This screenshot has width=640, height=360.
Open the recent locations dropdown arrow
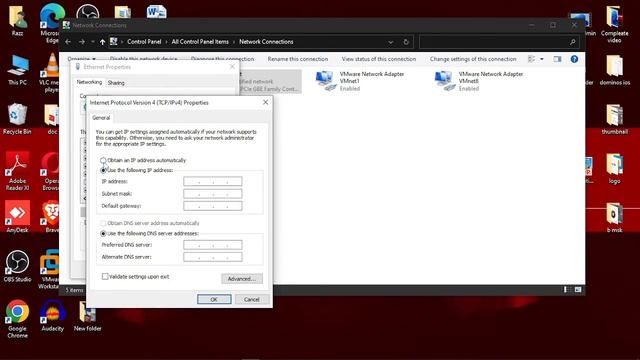click(93, 42)
